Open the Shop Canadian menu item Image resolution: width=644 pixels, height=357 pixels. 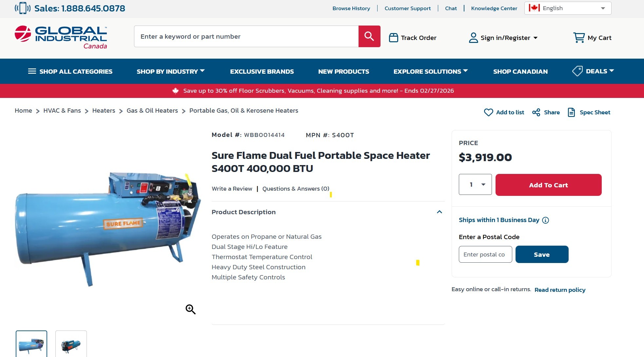520,71
